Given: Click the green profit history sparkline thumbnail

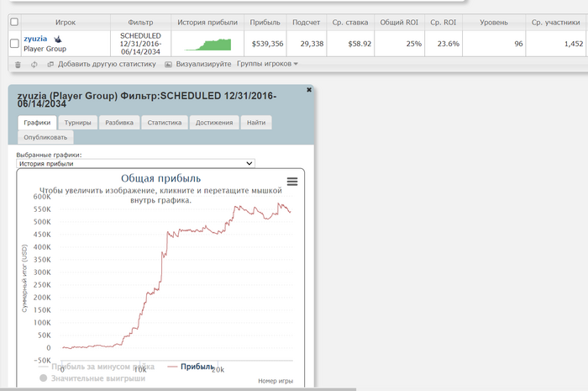Looking at the screenshot, I should (x=207, y=45).
